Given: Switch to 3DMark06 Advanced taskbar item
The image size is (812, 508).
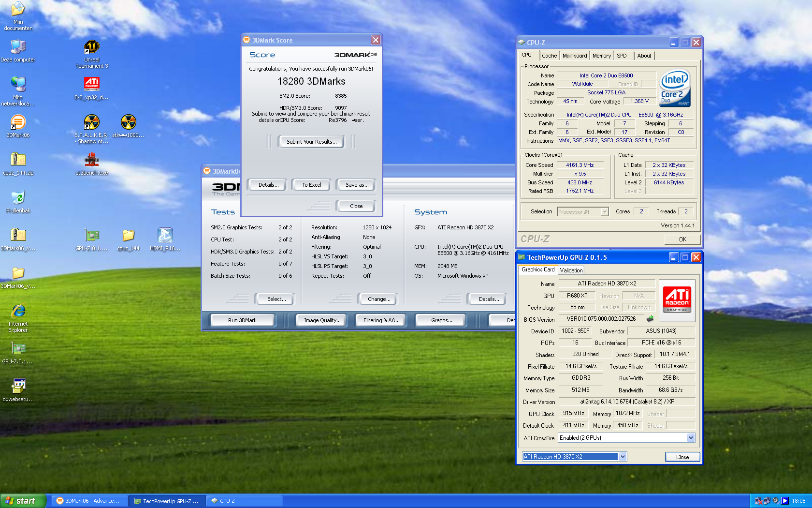Looking at the screenshot, I should 89,501.
